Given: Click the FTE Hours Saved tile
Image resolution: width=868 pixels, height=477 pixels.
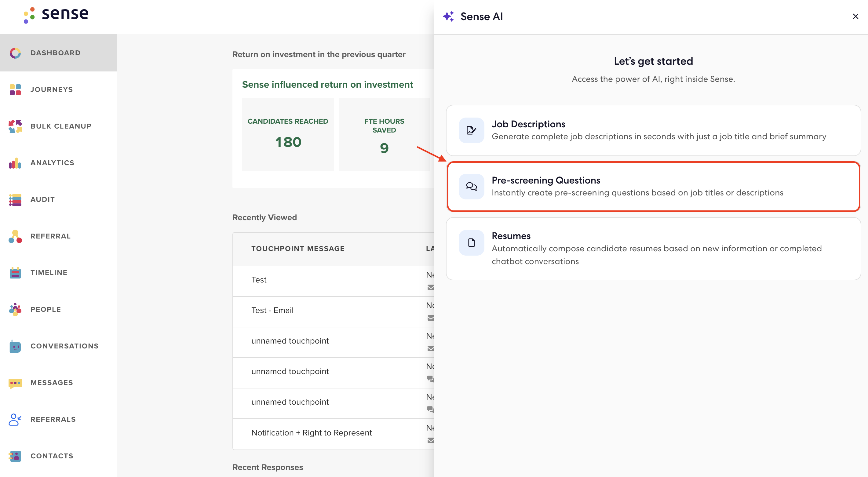Looking at the screenshot, I should (384, 134).
